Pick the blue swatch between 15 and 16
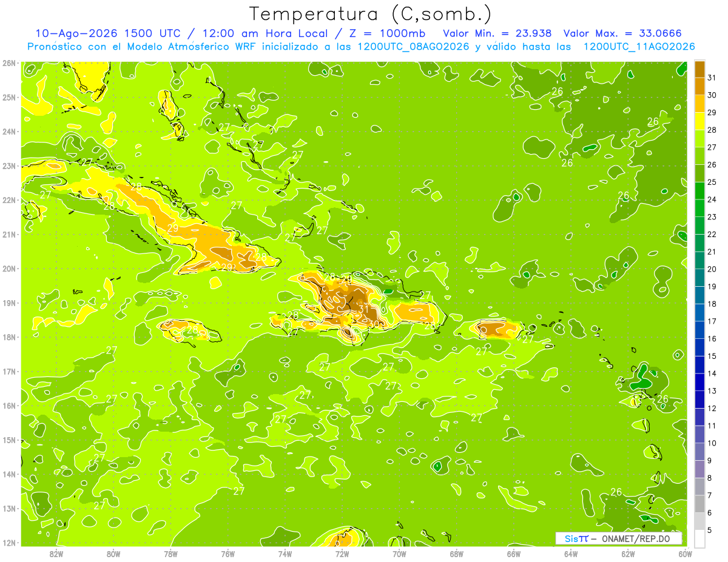 [699, 347]
